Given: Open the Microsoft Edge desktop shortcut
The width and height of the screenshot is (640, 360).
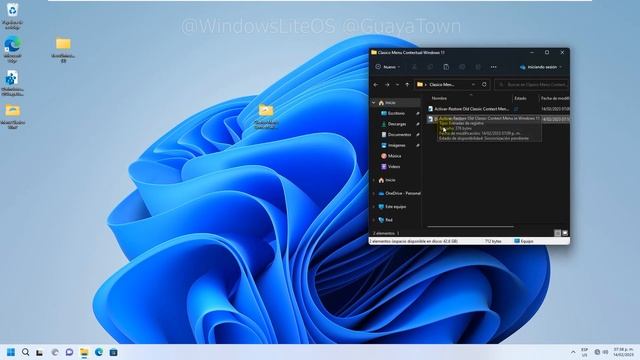Looking at the screenshot, I should (x=12, y=49).
